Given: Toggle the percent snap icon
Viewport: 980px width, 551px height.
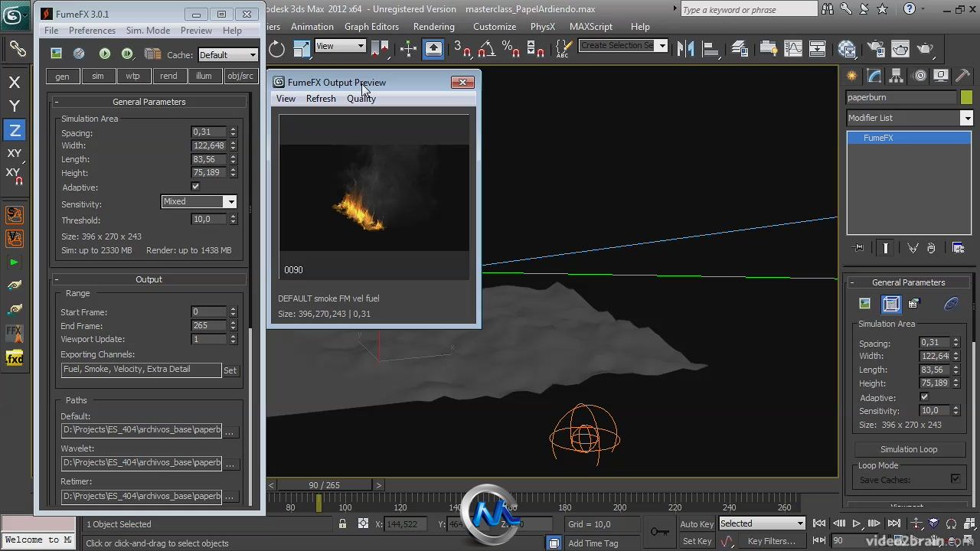Looking at the screenshot, I should click(511, 49).
